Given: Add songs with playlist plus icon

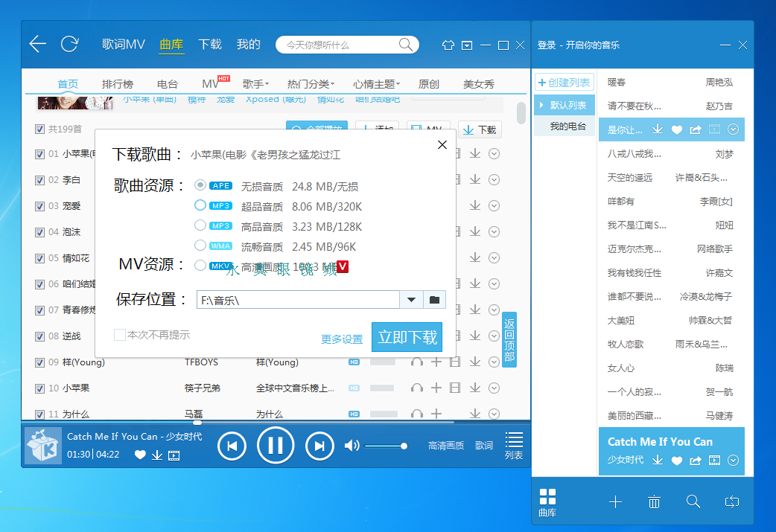Looking at the screenshot, I should [615, 502].
